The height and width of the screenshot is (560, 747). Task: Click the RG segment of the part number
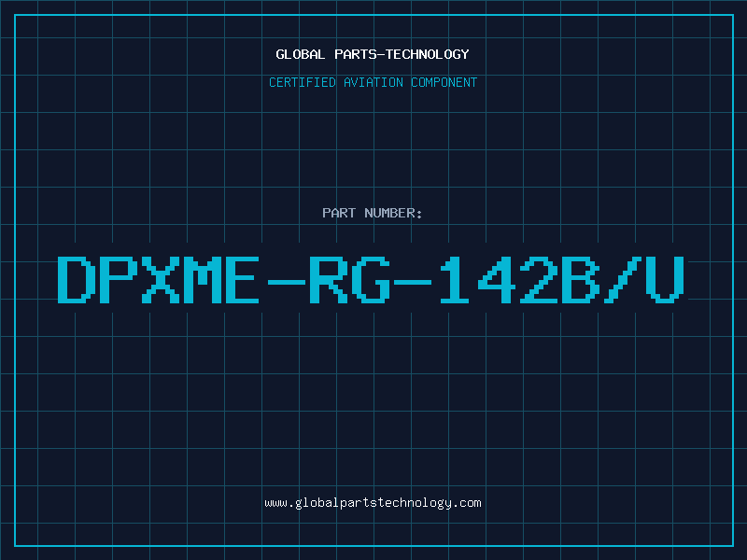350,279
